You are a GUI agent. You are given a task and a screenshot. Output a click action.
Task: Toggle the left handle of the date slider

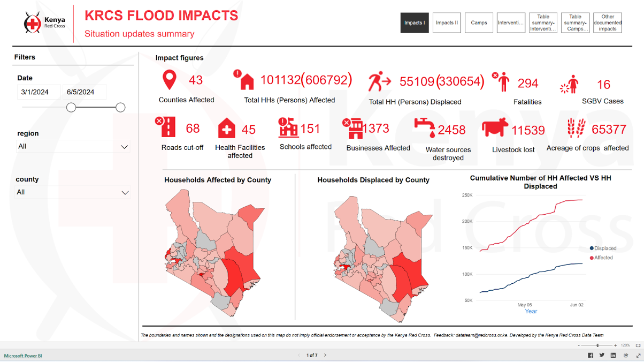[x=71, y=107]
